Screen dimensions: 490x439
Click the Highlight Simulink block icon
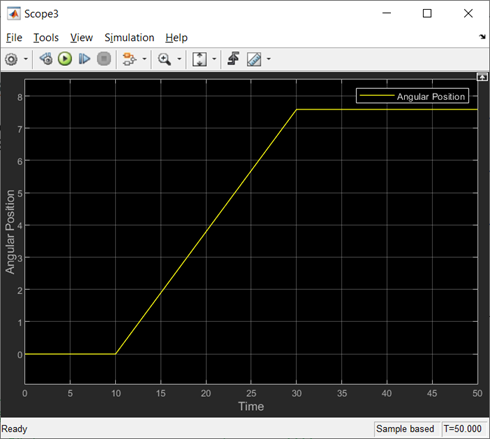[x=129, y=59]
